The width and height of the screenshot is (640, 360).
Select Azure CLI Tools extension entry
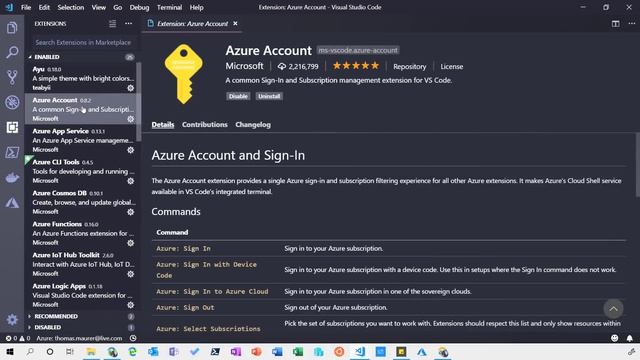click(x=82, y=171)
